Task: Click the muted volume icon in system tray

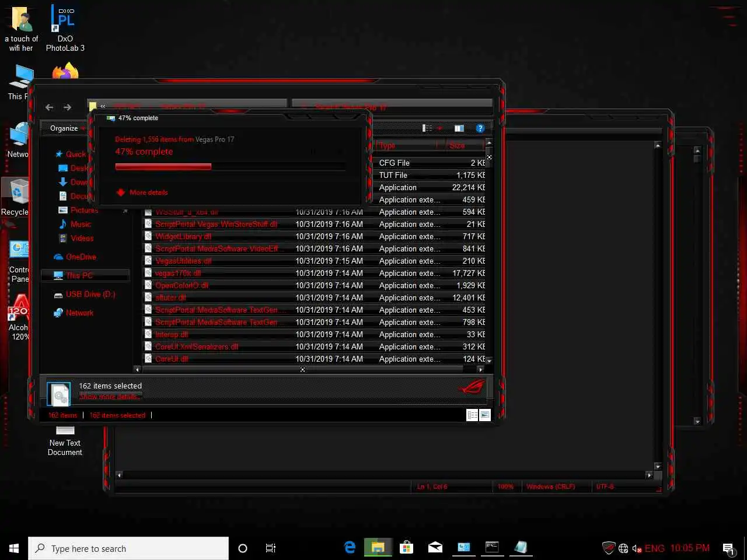Action: [637, 548]
